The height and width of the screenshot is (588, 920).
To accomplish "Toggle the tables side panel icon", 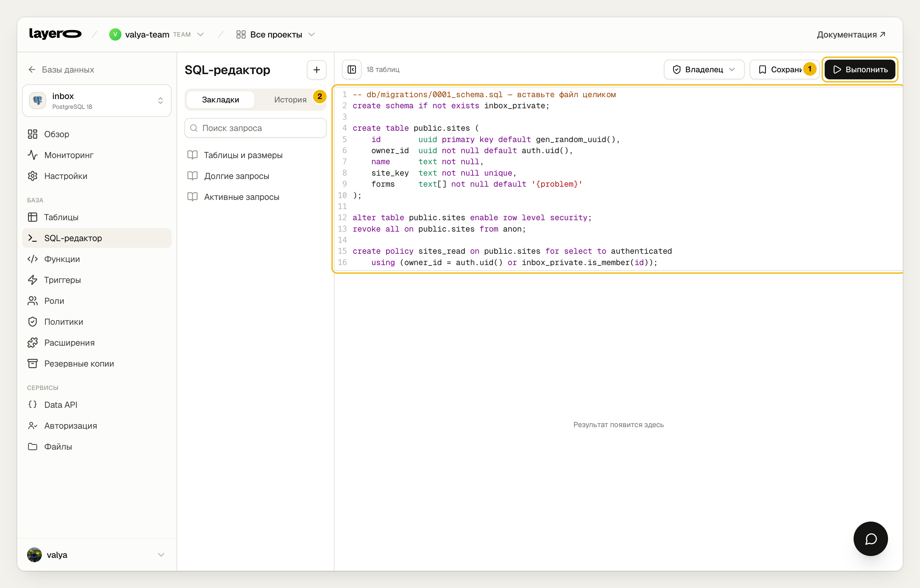I will tap(351, 70).
